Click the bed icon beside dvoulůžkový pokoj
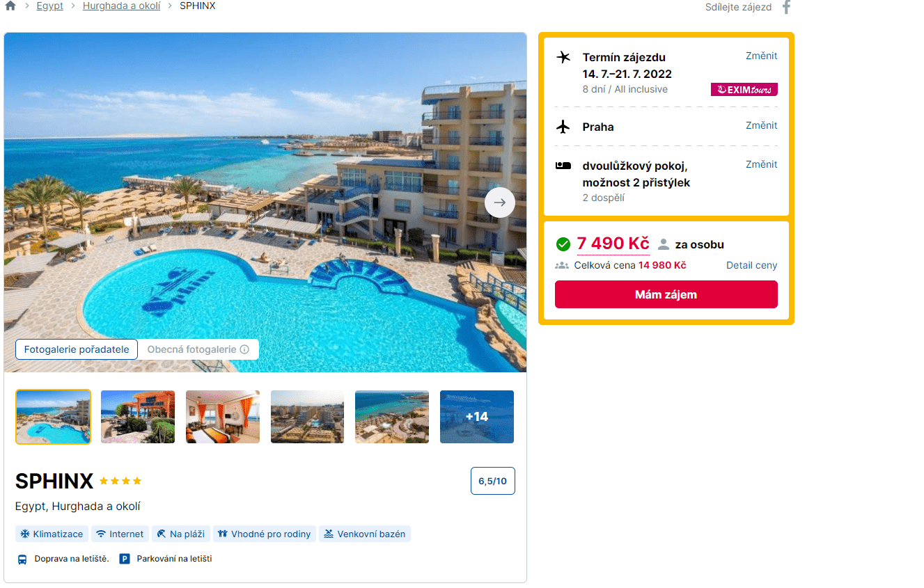Screen dimensions: 924x588 (563, 166)
